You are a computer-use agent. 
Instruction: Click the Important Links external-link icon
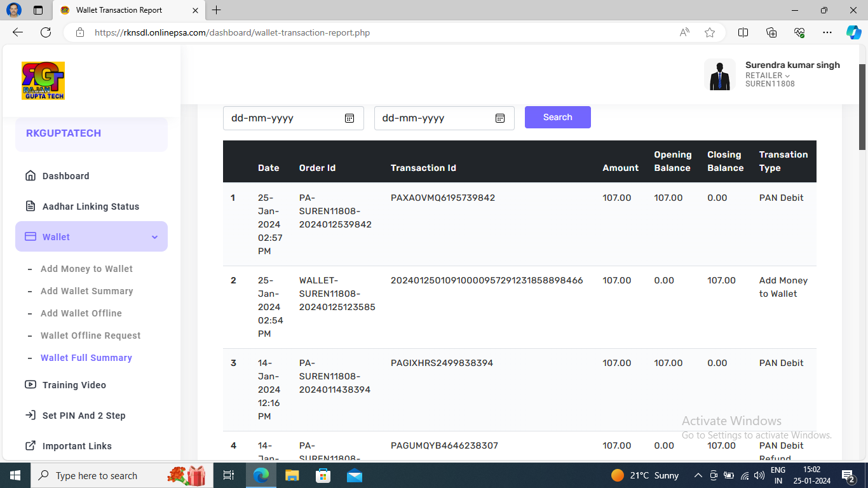pyautogui.click(x=30, y=446)
